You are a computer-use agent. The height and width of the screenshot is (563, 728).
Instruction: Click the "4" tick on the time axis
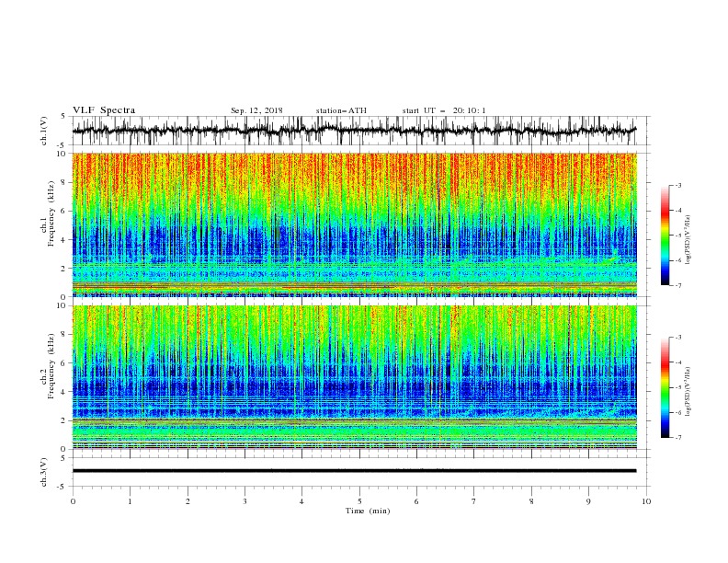point(301,501)
